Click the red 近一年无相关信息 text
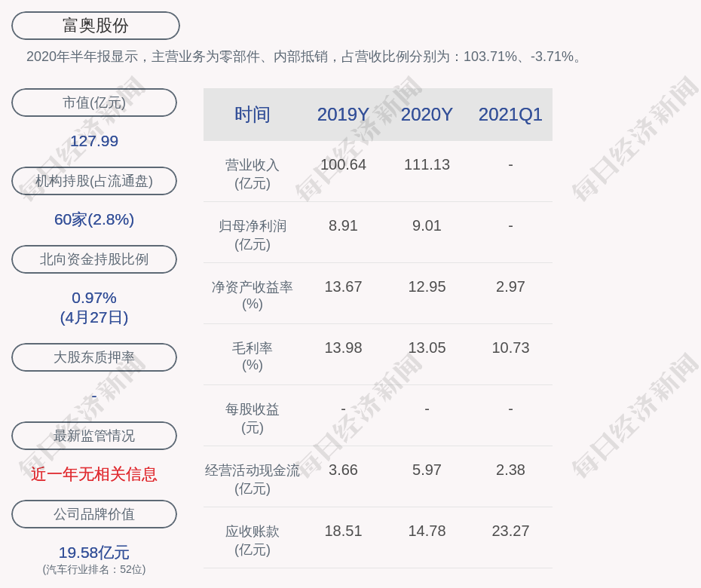 tap(94, 474)
